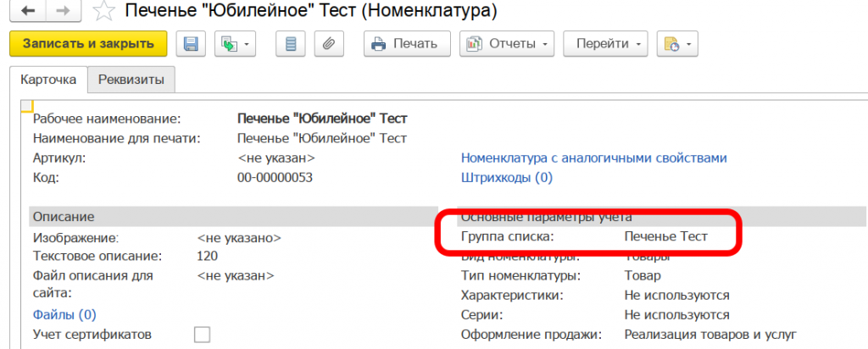Image resolution: width=868 pixels, height=349 pixels.
Task: Open Номенклатура с аналогичными свойствами link
Action: [593, 158]
